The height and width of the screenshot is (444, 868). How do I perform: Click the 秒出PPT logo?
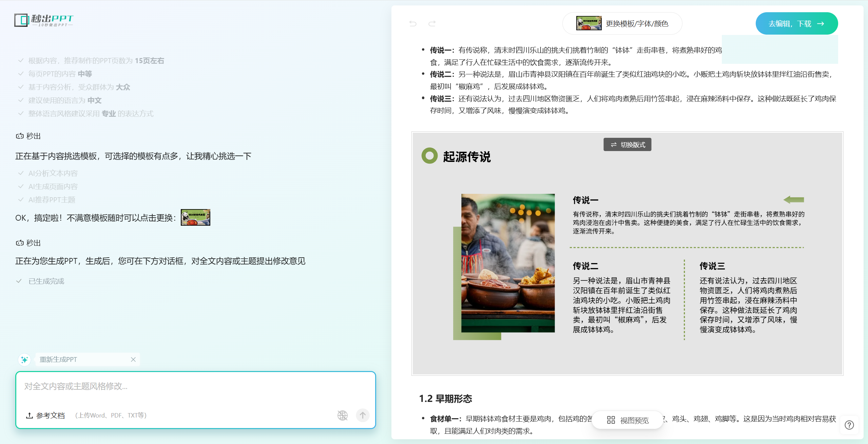[44, 20]
